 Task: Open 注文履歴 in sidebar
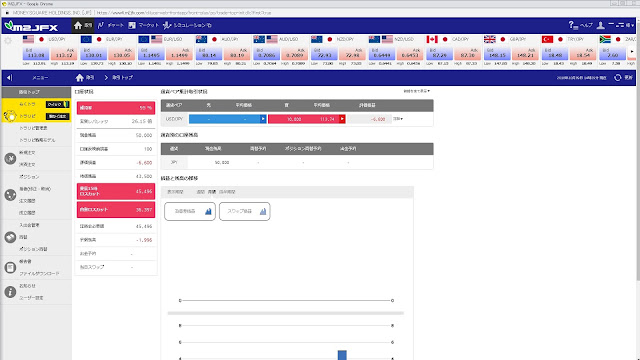[x=27, y=201]
